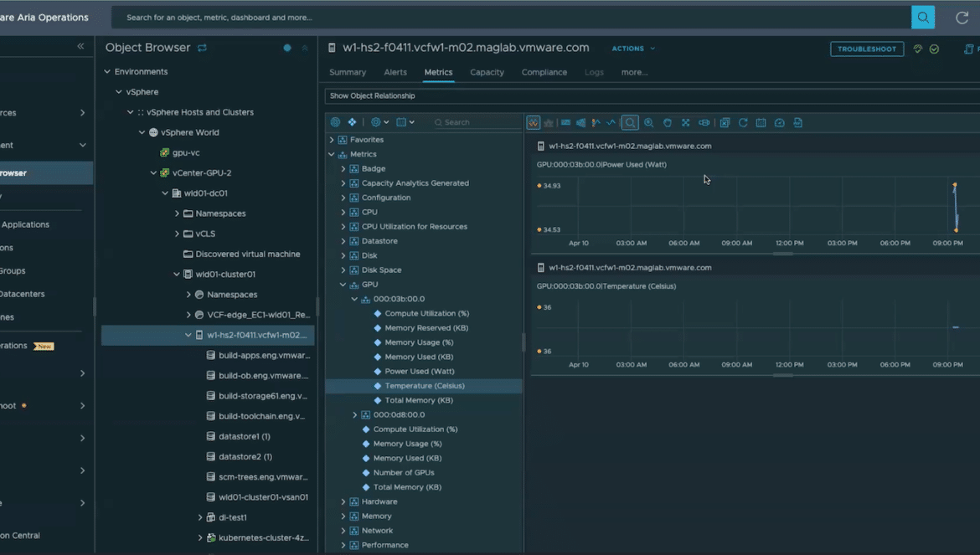980x555 pixels.
Task: Toggle the split charts icon in the chart toolbar
Action: point(533,123)
